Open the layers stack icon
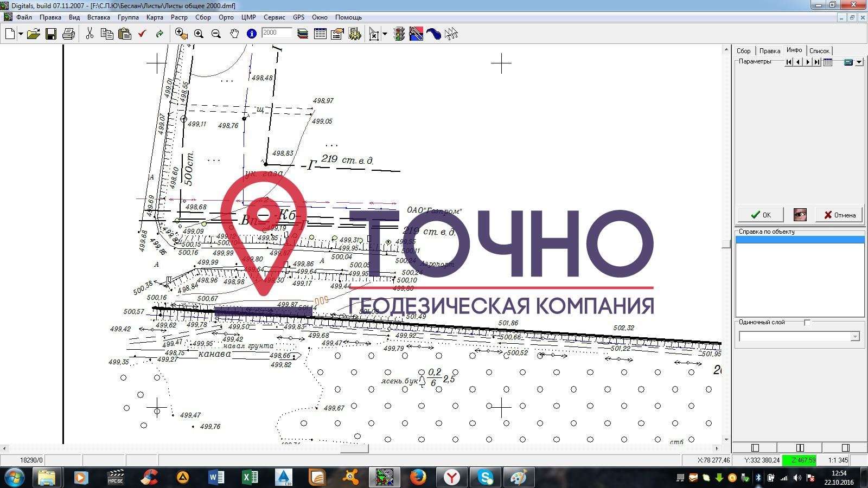This screenshot has height=488, width=868. coord(303,34)
